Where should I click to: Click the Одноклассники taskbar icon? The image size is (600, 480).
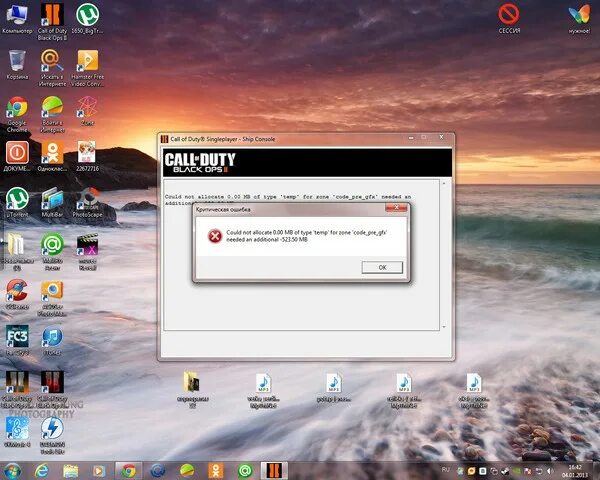(x=216, y=471)
